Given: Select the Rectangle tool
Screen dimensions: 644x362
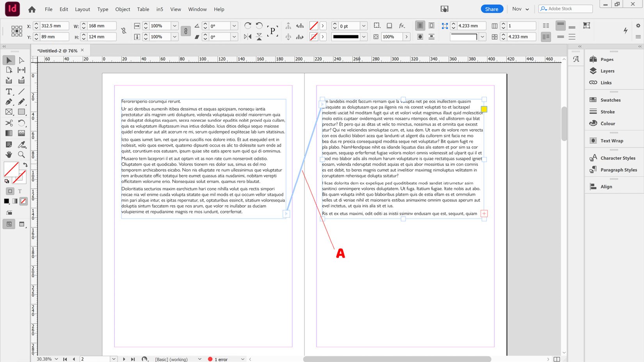Looking at the screenshot, I should point(21,112).
